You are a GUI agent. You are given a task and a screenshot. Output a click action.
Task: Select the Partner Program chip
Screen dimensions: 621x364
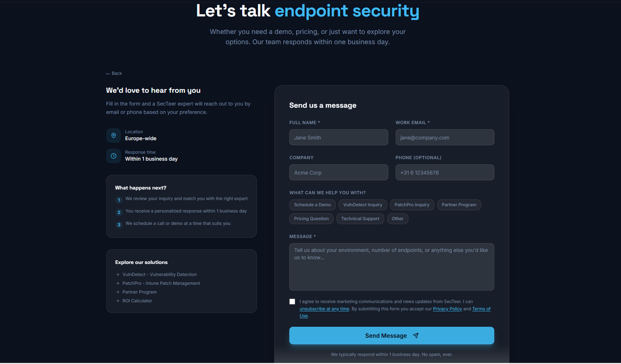coord(459,205)
